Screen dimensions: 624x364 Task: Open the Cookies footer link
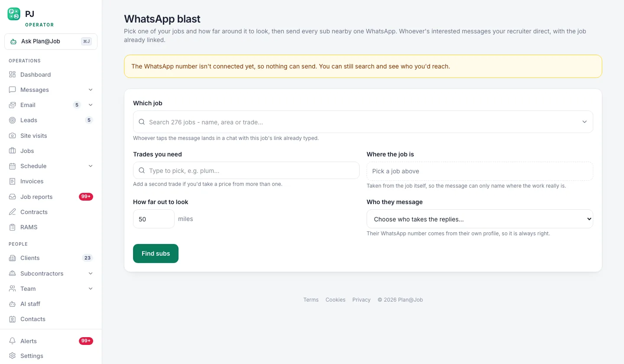coord(335,300)
